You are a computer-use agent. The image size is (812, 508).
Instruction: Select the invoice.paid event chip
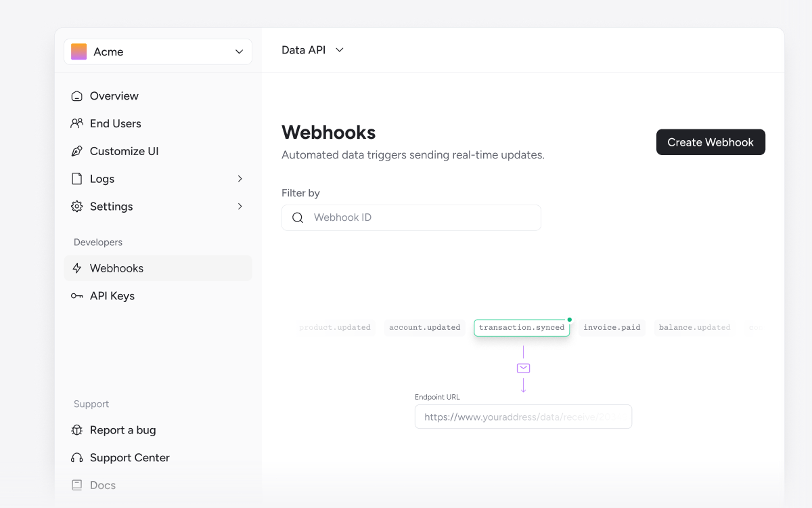click(612, 328)
